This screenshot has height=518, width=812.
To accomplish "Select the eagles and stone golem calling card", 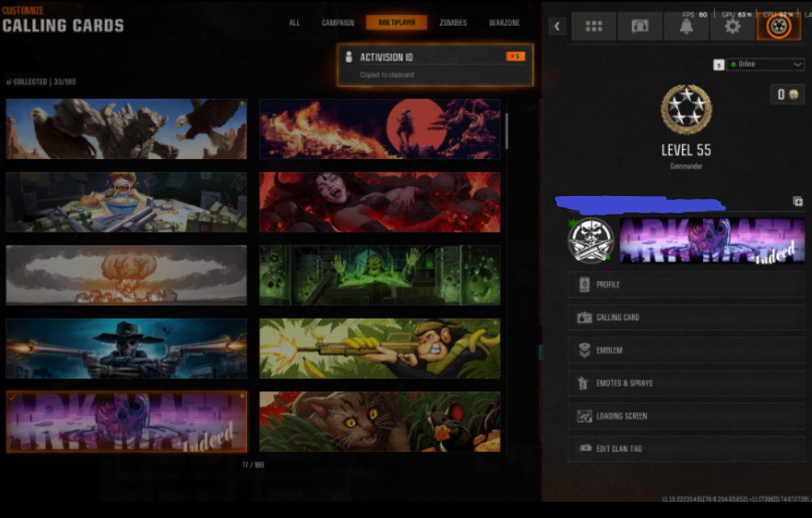I will pyautogui.click(x=127, y=129).
